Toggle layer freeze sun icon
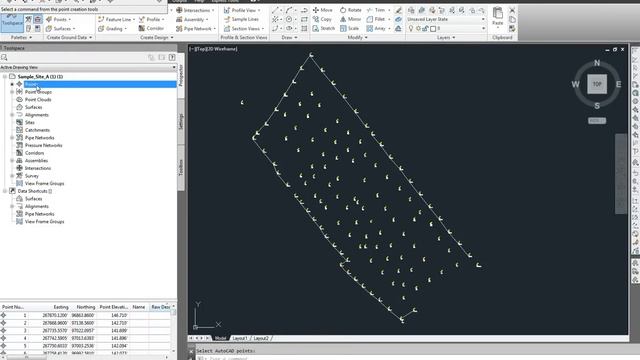Screen dimensions: 640x360 [x=418, y=29]
